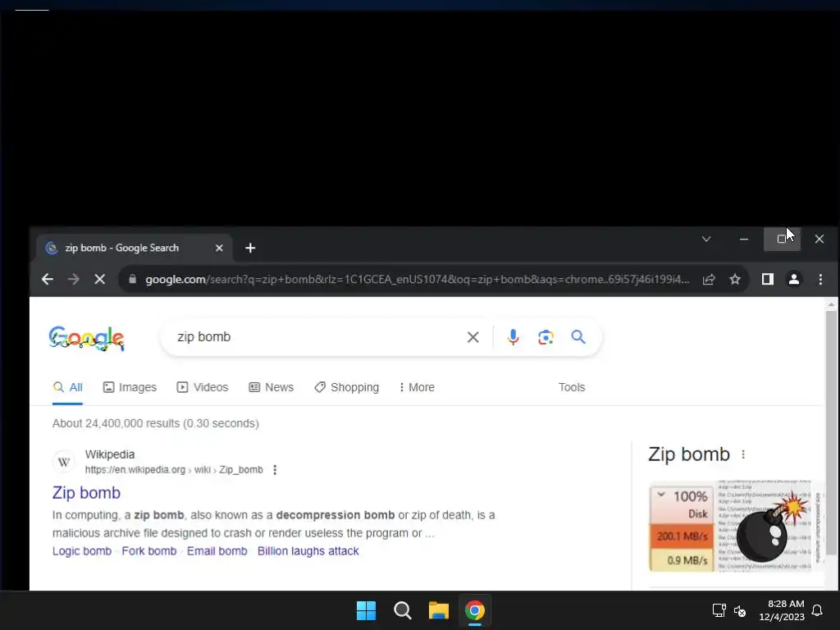
Task: Open taskbar Search
Action: [402, 610]
